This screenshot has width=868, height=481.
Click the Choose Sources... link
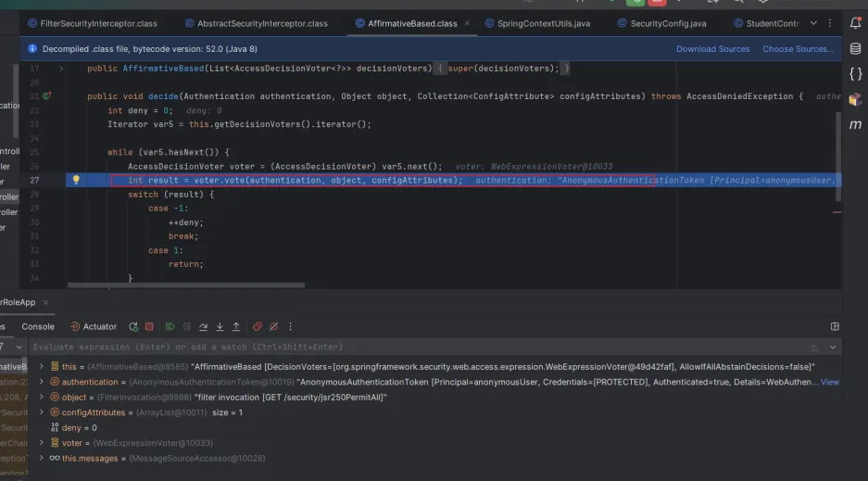pos(797,49)
